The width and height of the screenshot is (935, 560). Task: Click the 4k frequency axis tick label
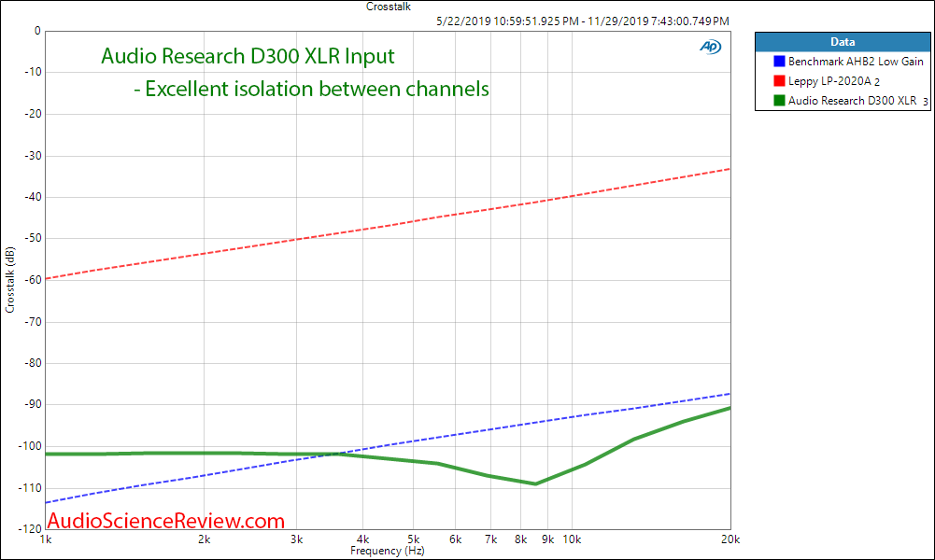[362, 539]
